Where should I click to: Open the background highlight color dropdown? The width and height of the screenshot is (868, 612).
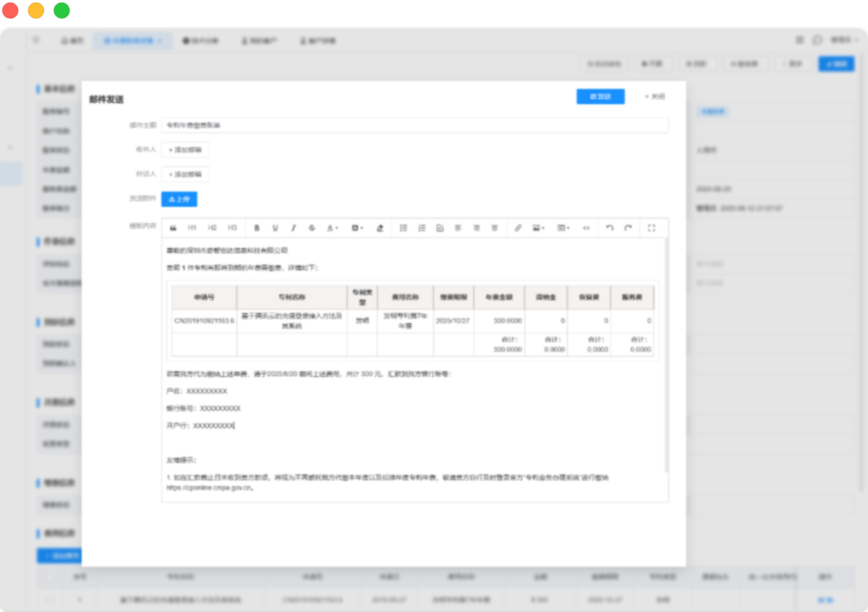357,228
